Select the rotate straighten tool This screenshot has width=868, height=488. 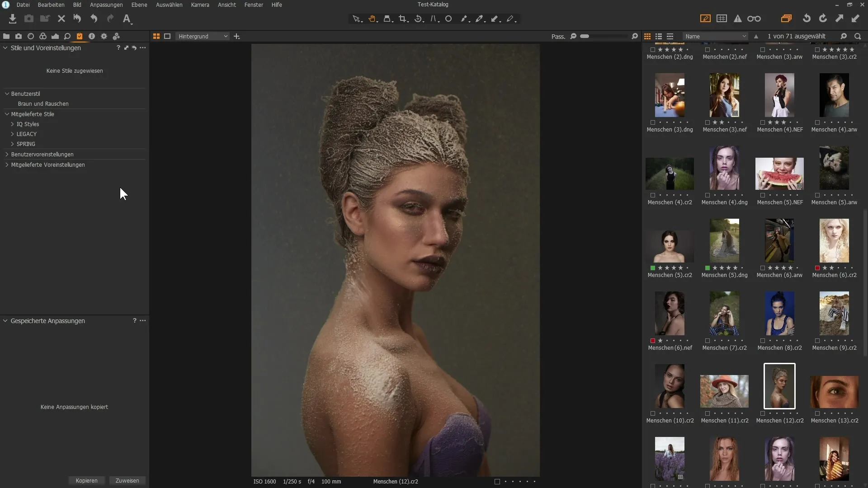coord(419,19)
